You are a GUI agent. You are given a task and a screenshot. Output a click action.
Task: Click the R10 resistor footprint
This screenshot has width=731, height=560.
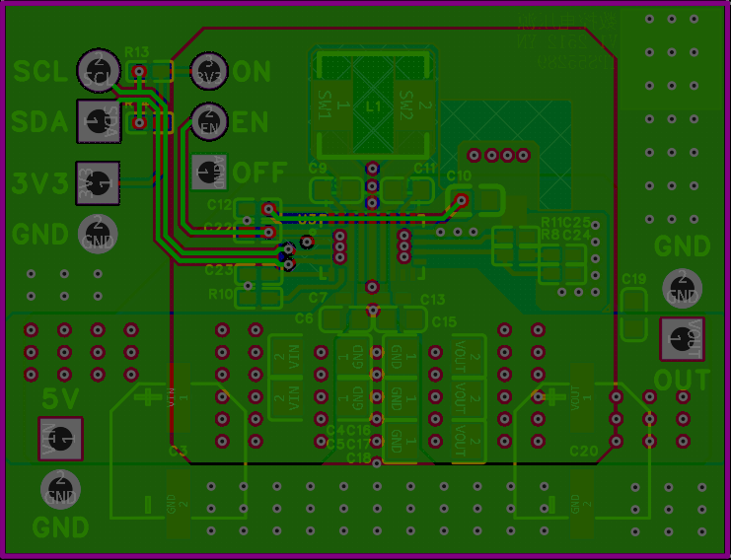tap(258, 298)
